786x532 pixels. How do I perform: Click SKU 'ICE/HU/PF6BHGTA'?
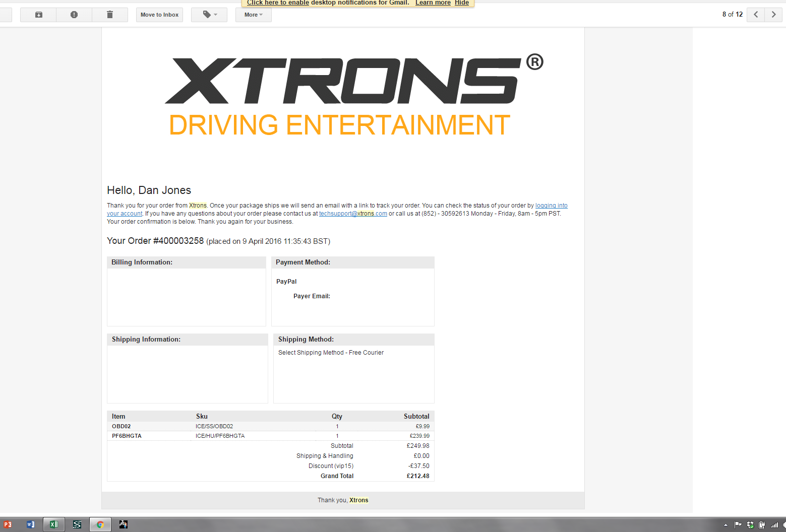coord(220,436)
